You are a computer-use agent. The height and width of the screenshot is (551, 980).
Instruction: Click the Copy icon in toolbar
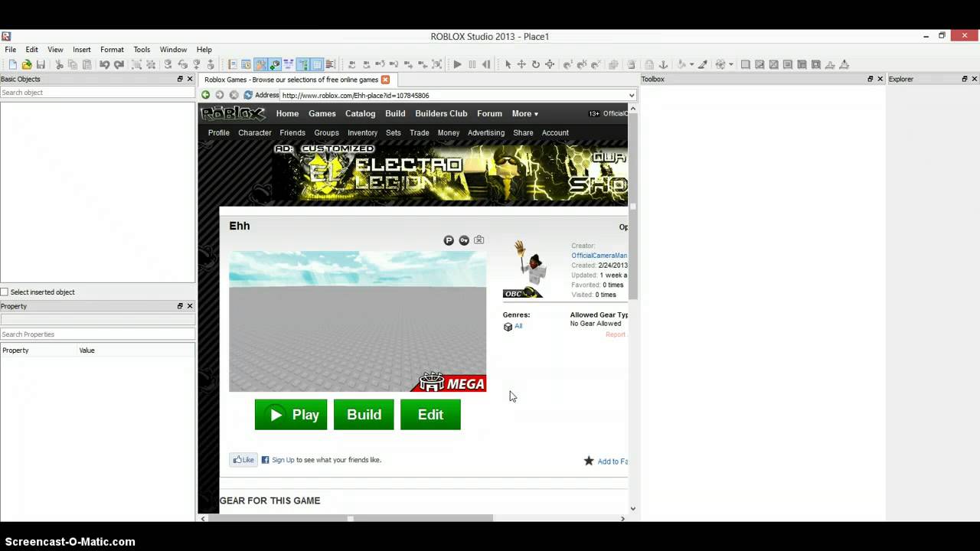(73, 64)
